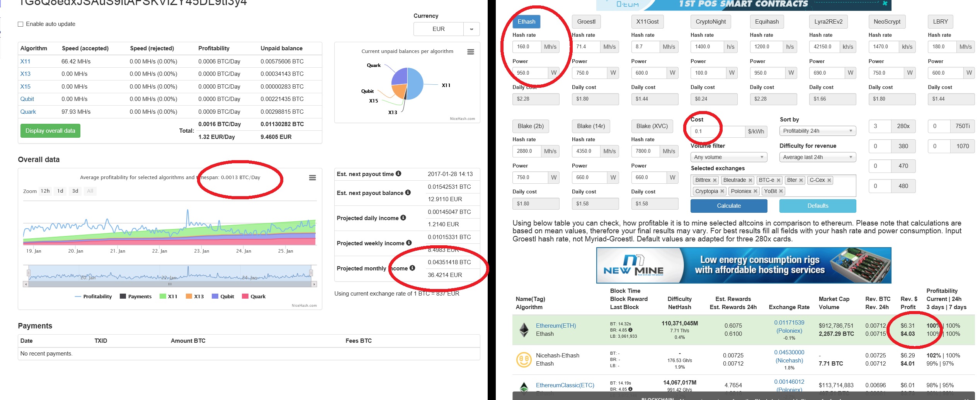Remove Bter from selected exchanges
The image size is (980, 400).
pos(801,180)
